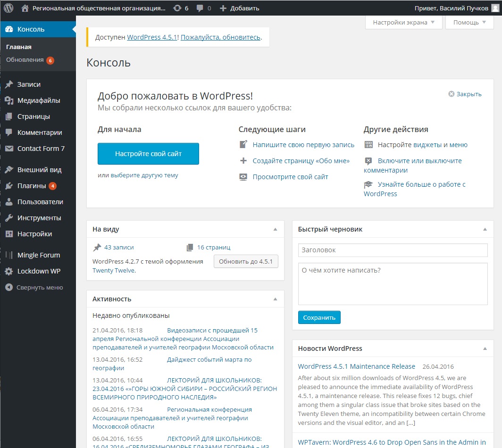The image size is (502, 448).
Task: Click the edit icon by Напишите свою первую запись
Action: (243, 144)
